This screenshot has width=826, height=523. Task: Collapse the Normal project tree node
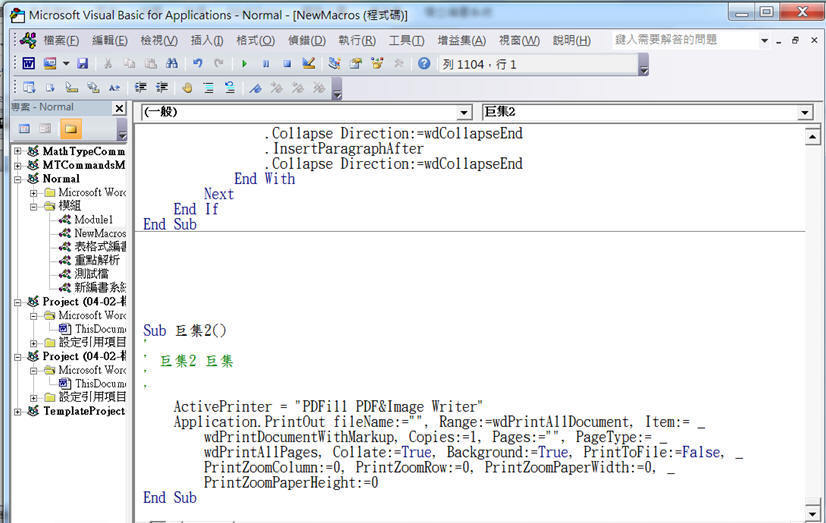click(18, 179)
